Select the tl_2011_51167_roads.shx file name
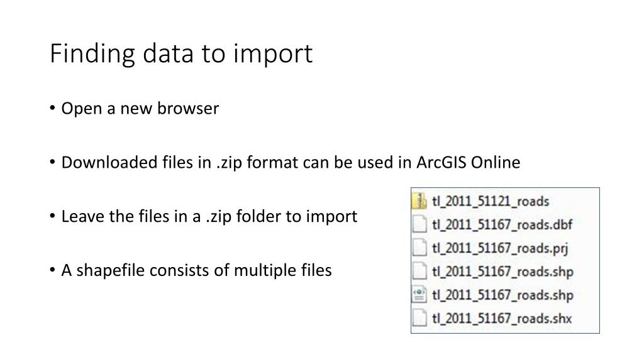Screen dimensions: 644x362 click(x=501, y=319)
